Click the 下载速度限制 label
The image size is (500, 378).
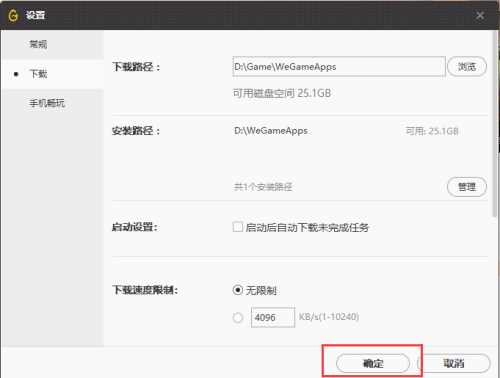[x=145, y=290]
